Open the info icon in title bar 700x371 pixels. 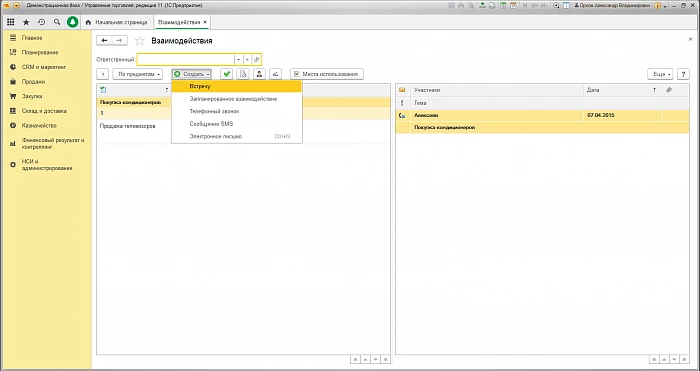658,6
